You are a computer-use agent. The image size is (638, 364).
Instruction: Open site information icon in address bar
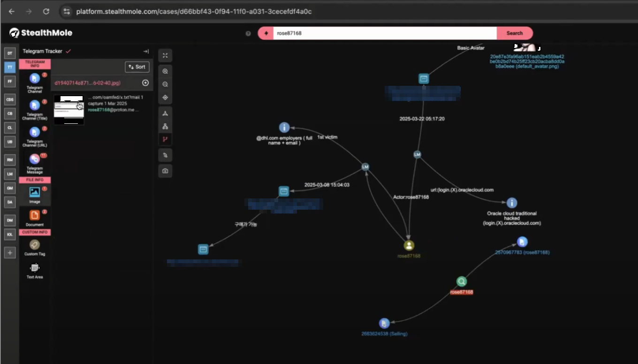coord(67,11)
